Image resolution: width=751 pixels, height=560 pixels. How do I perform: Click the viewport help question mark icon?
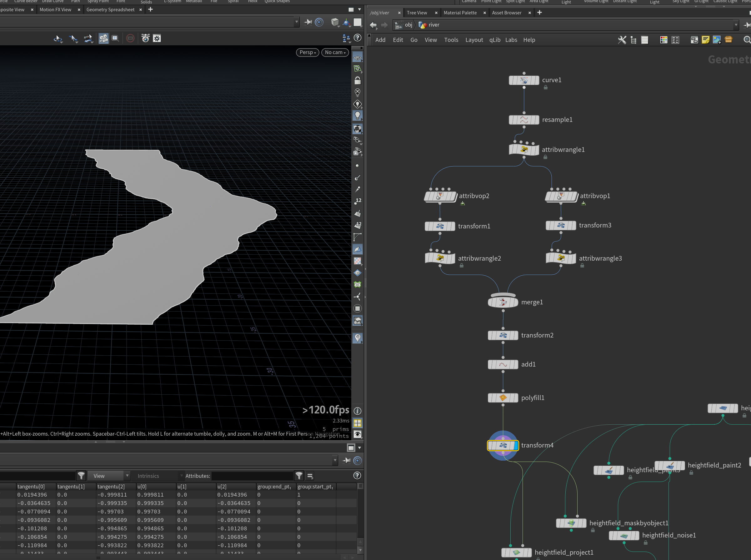coord(357,38)
